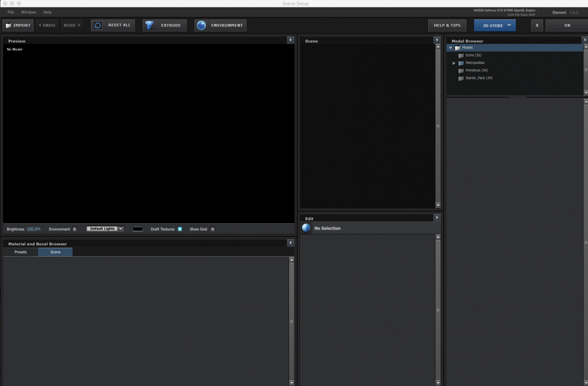Click the Starter_Pack (34) folder icon
This screenshot has width=588, height=386.
(x=461, y=78)
